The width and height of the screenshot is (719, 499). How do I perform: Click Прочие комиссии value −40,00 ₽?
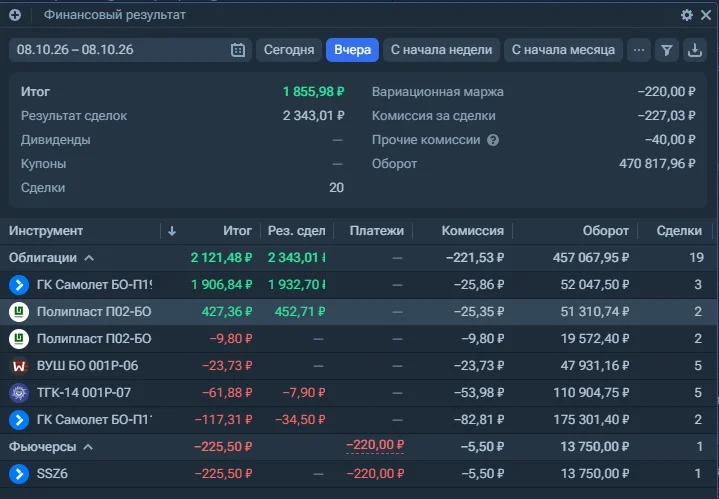tap(670, 139)
